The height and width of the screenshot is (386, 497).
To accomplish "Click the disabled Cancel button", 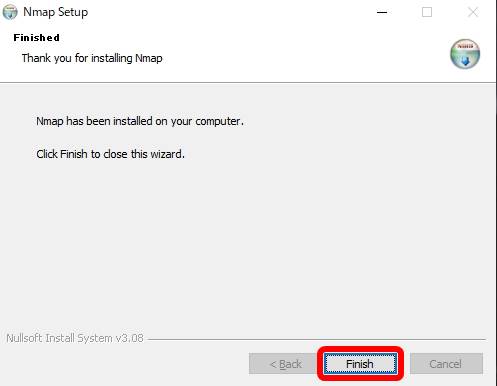I will 446,364.
